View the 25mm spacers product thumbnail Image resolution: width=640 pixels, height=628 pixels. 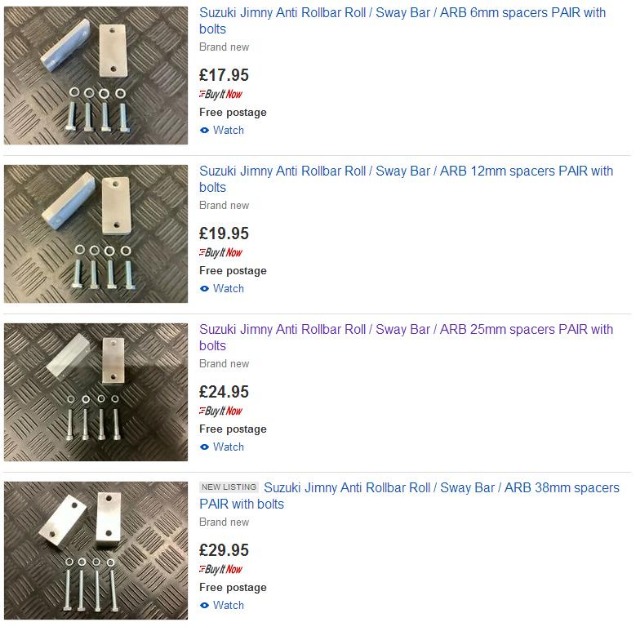[x=96, y=392]
